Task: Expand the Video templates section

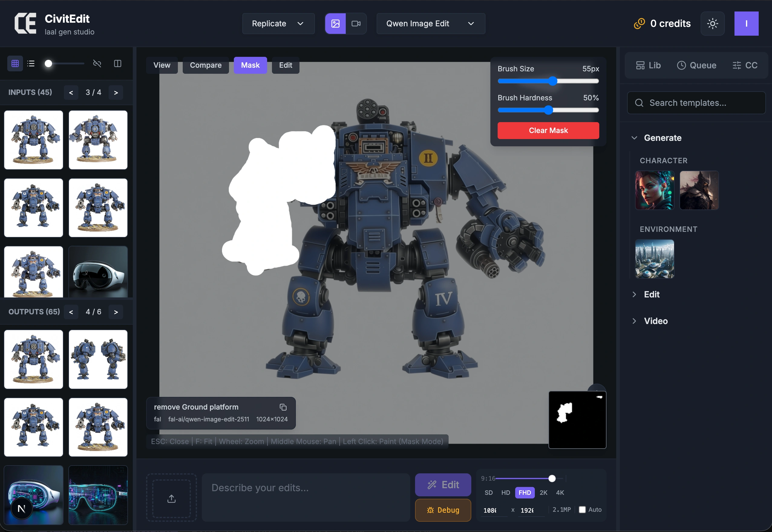Action: point(655,321)
